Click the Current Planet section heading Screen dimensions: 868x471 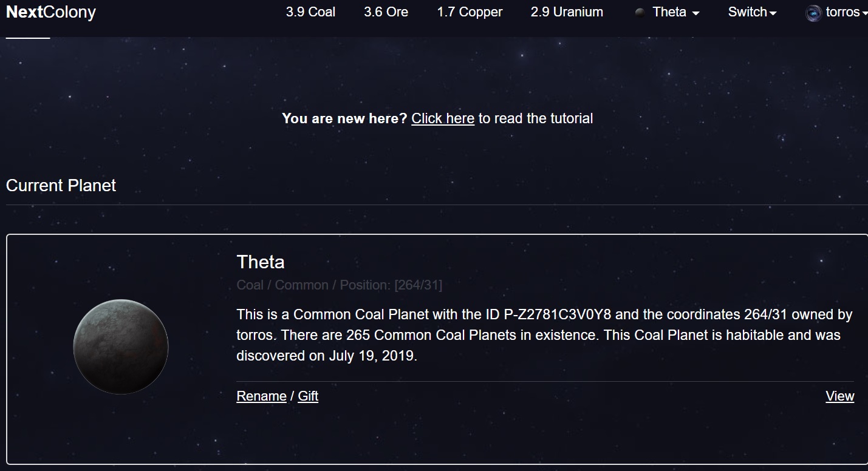coord(61,186)
